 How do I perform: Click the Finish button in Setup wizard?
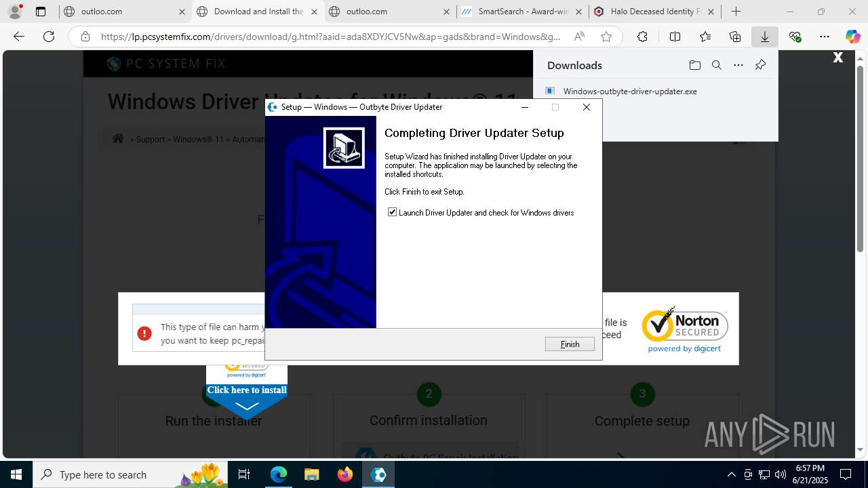point(570,344)
